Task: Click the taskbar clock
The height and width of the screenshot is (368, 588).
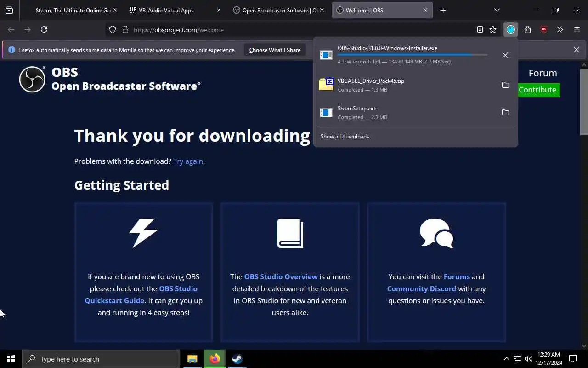Action: (549, 359)
